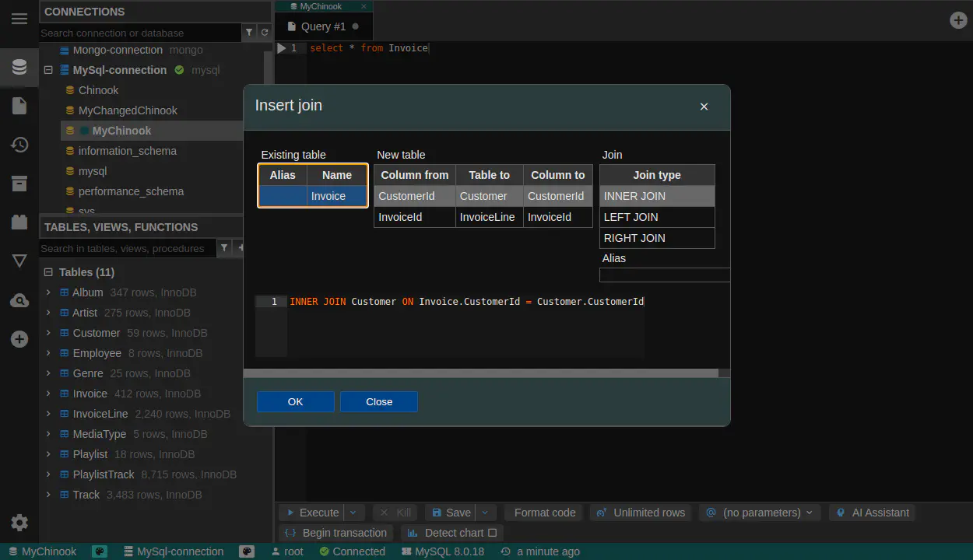This screenshot has width=973, height=560.
Task: Select LEFT JOIN join type row
Action: (657, 217)
